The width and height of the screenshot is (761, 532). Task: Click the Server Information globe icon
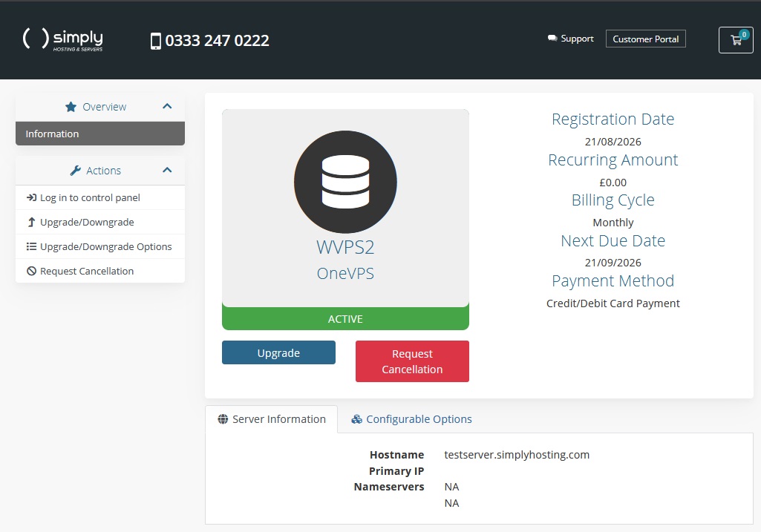[223, 419]
